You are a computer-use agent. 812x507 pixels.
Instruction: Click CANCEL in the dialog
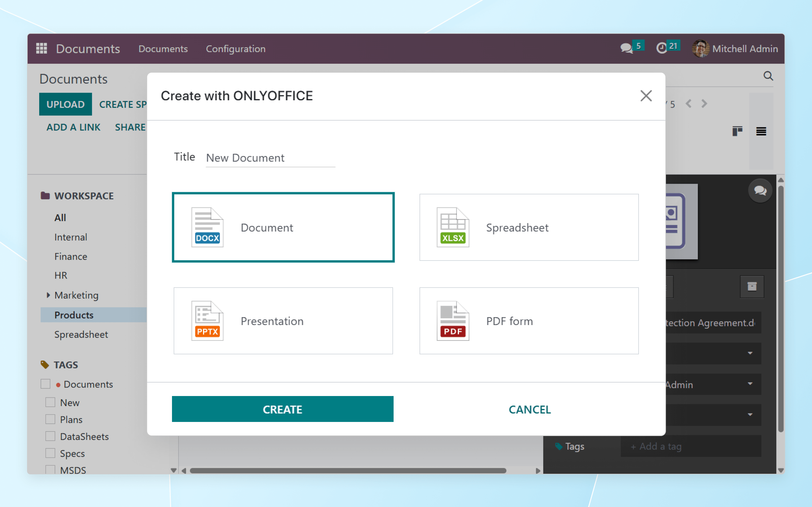pyautogui.click(x=529, y=410)
